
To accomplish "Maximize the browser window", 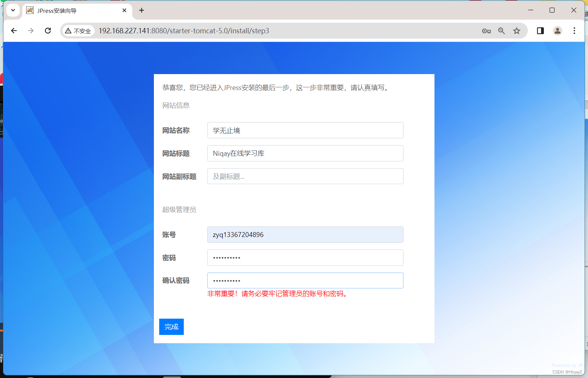I will (552, 10).
